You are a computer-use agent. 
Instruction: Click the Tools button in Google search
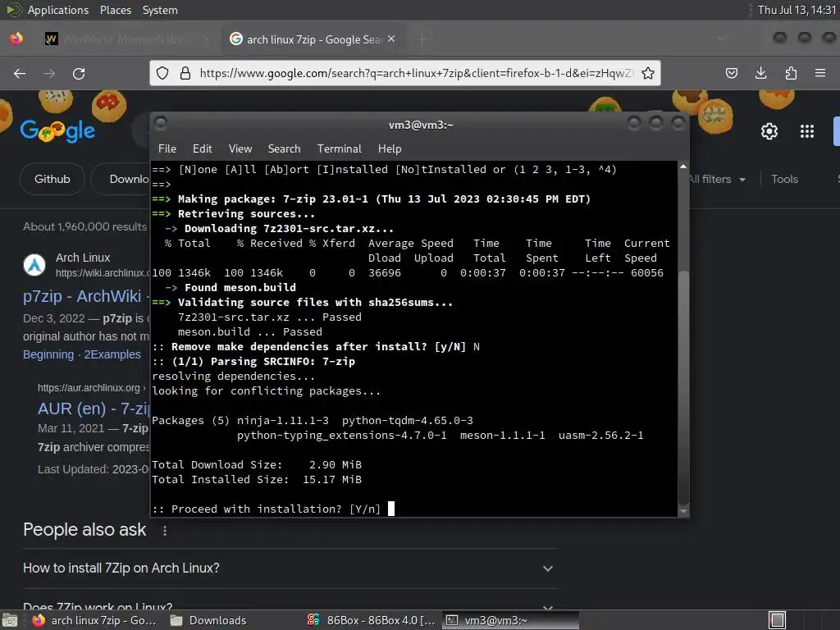click(784, 180)
